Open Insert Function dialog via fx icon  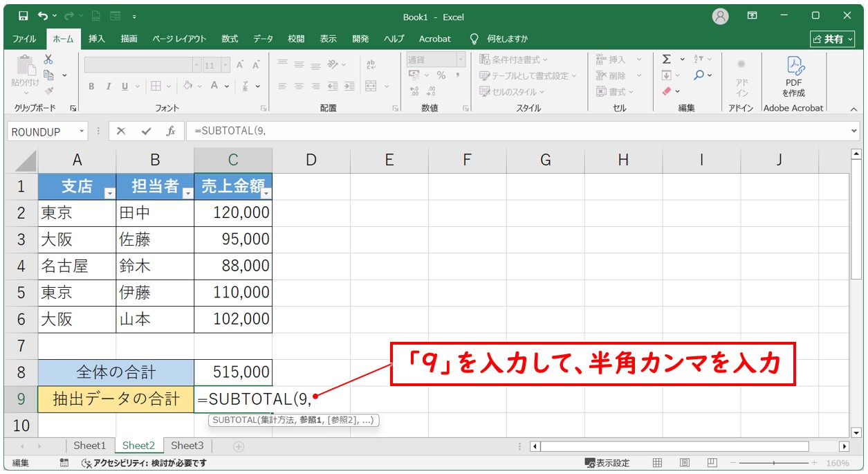tap(170, 131)
